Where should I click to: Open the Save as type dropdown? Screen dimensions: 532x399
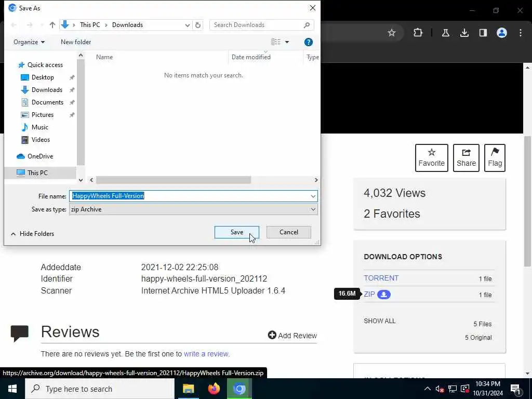click(193, 209)
